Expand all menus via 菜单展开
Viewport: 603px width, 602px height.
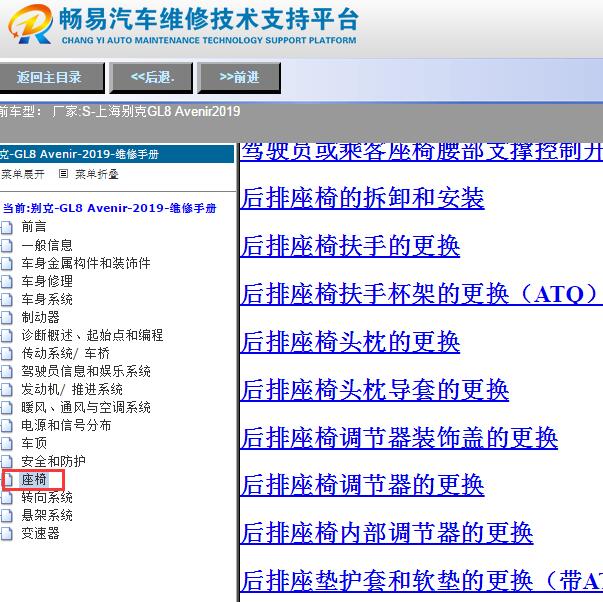pos(22,174)
